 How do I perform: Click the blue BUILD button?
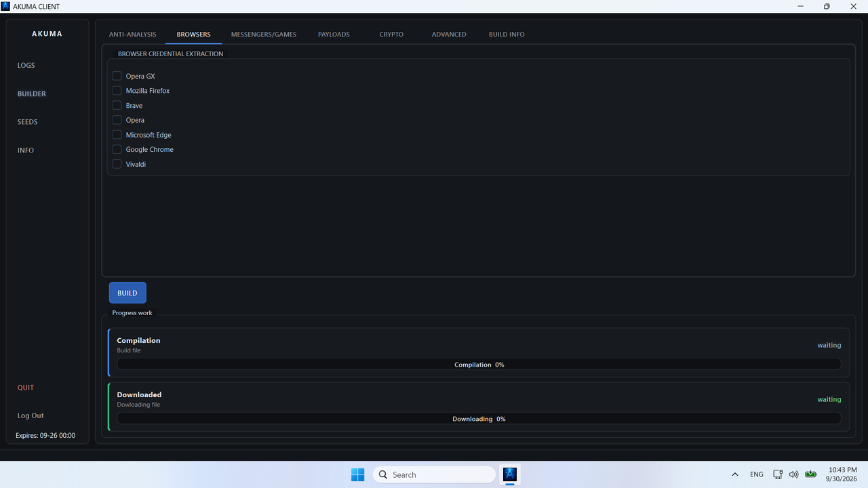127,293
